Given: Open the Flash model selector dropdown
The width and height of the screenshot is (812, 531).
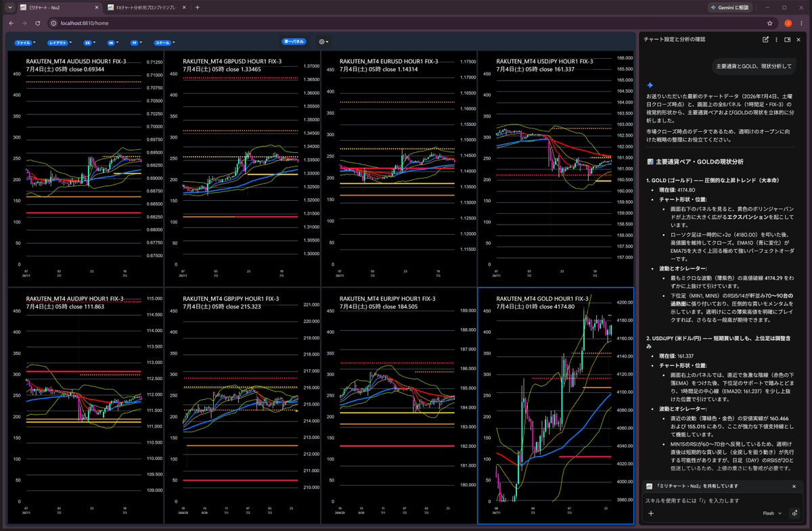Looking at the screenshot, I should coord(771,513).
